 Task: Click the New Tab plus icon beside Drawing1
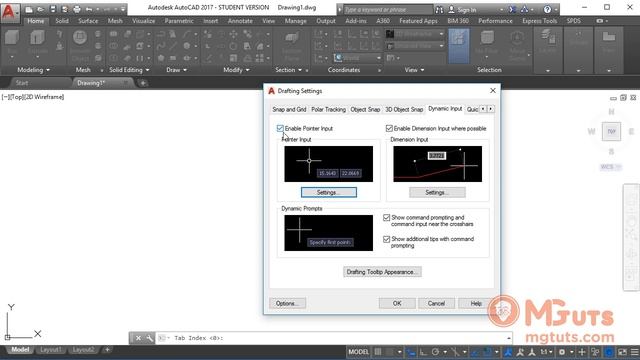[x=143, y=83]
